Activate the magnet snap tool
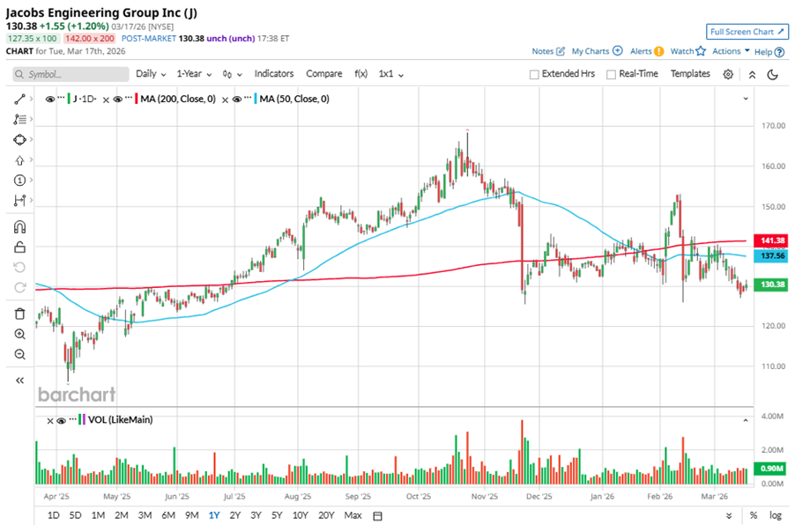795x532 pixels. click(20, 227)
